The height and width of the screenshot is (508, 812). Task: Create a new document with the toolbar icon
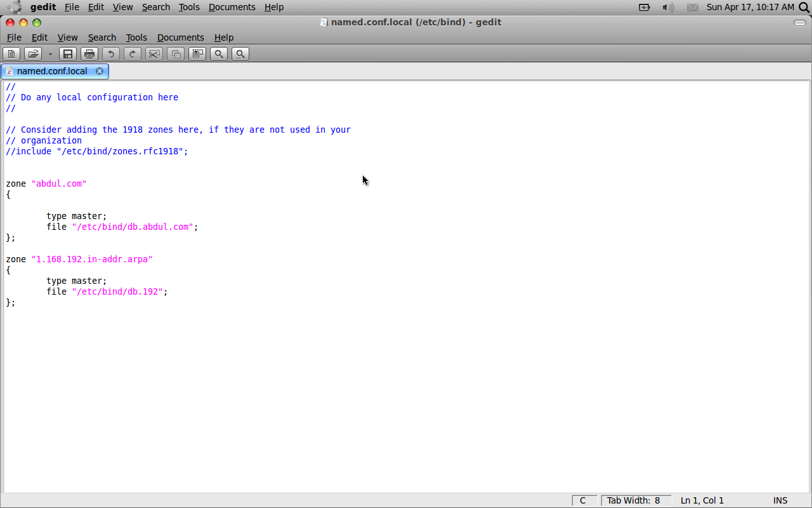pyautogui.click(x=11, y=54)
